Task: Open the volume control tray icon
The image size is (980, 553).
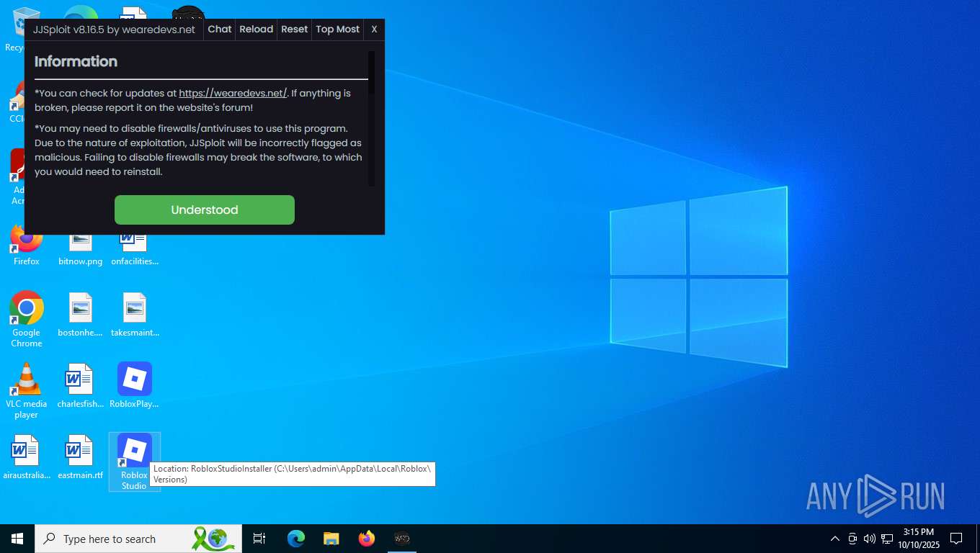Action: [x=869, y=539]
